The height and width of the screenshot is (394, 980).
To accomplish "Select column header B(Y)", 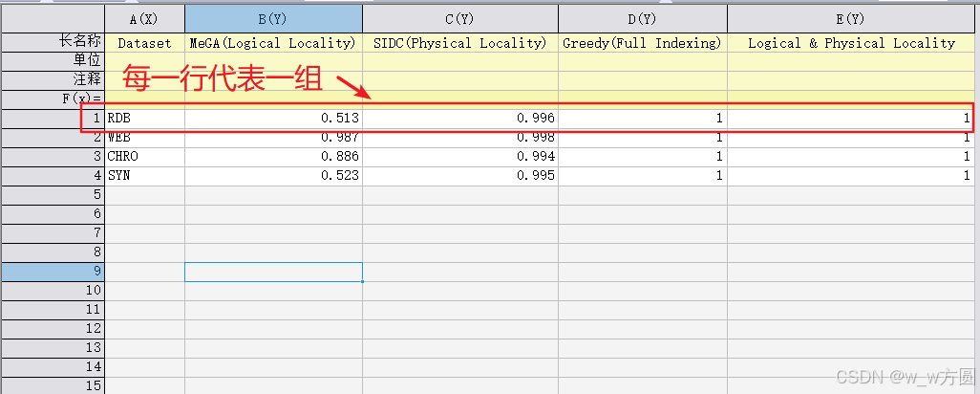I will pos(273,19).
